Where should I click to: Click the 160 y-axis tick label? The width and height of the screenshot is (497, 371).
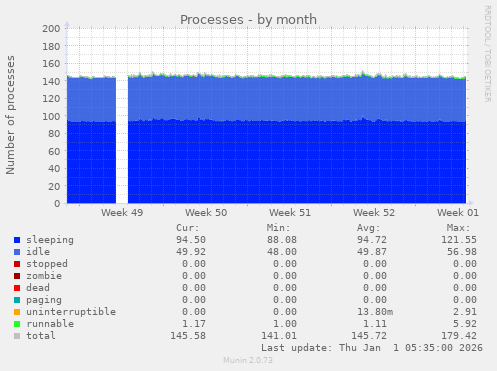[51, 64]
